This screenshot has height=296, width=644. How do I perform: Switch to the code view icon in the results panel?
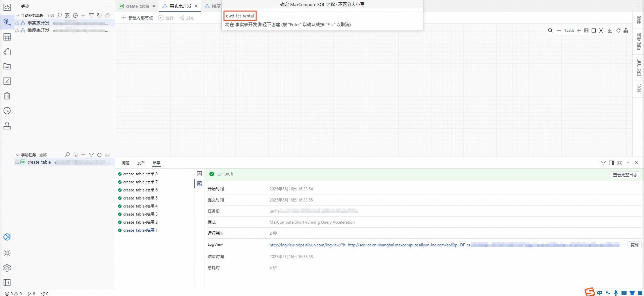pos(199,174)
